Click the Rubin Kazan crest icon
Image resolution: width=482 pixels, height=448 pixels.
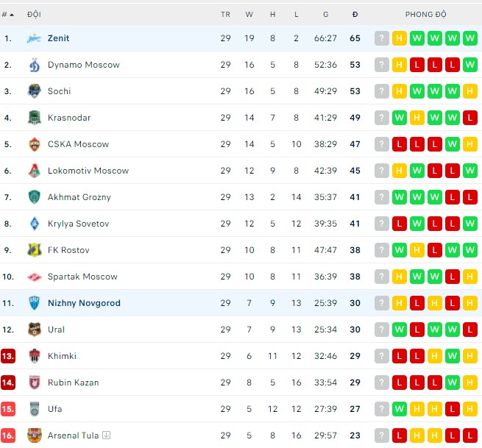[34, 383]
